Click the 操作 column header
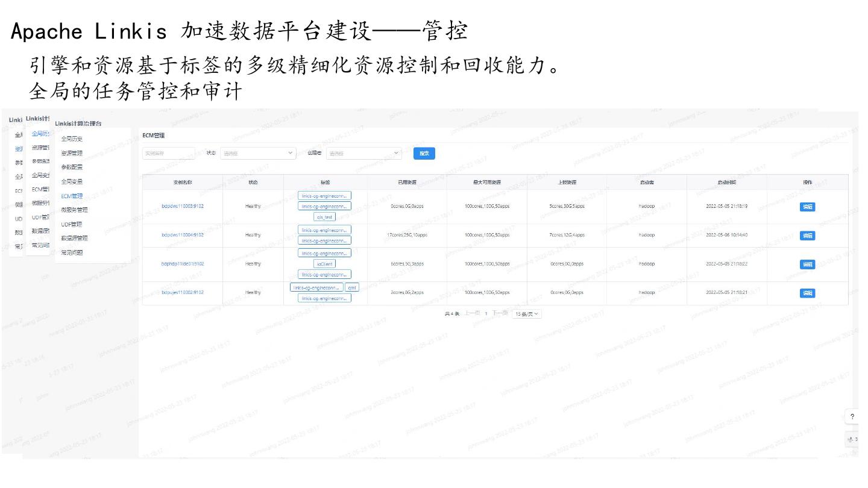This screenshot has width=868, height=488. tap(808, 182)
